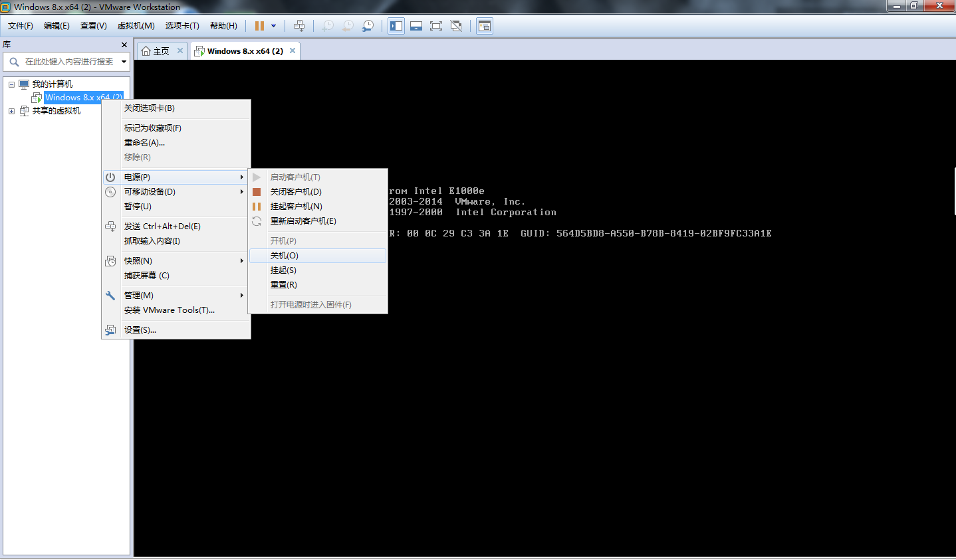Select 关机(O) in the power submenu
This screenshot has width=956, height=560.
pyautogui.click(x=285, y=256)
